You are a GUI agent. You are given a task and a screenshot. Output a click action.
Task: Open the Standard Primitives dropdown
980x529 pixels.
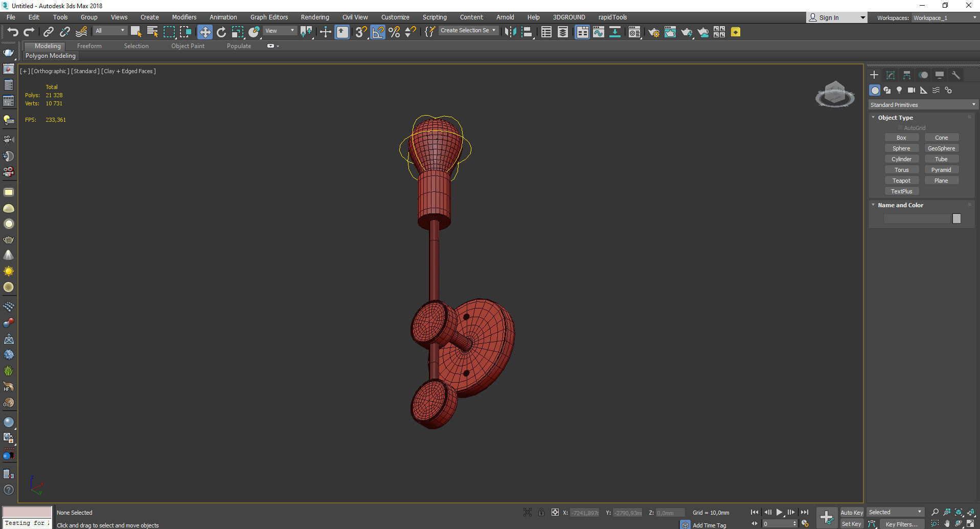923,105
